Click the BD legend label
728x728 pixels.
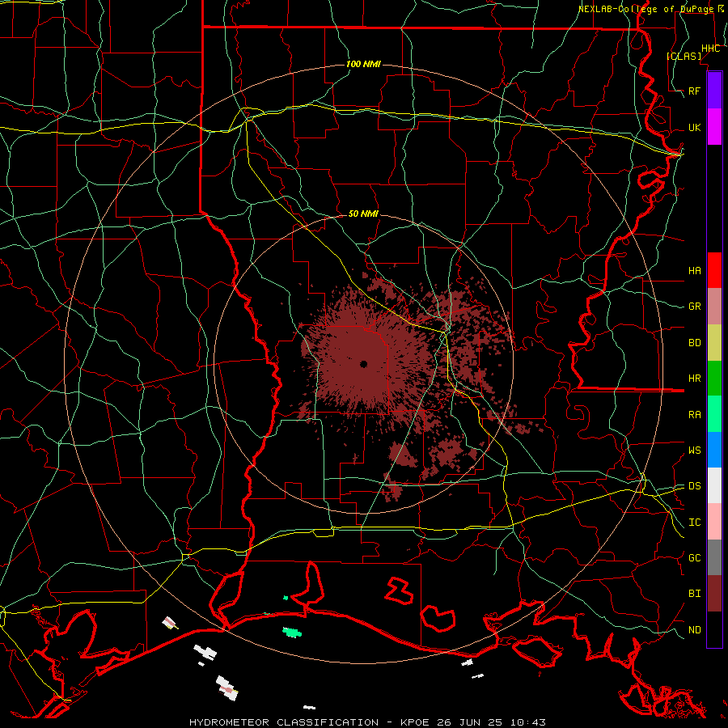click(695, 343)
